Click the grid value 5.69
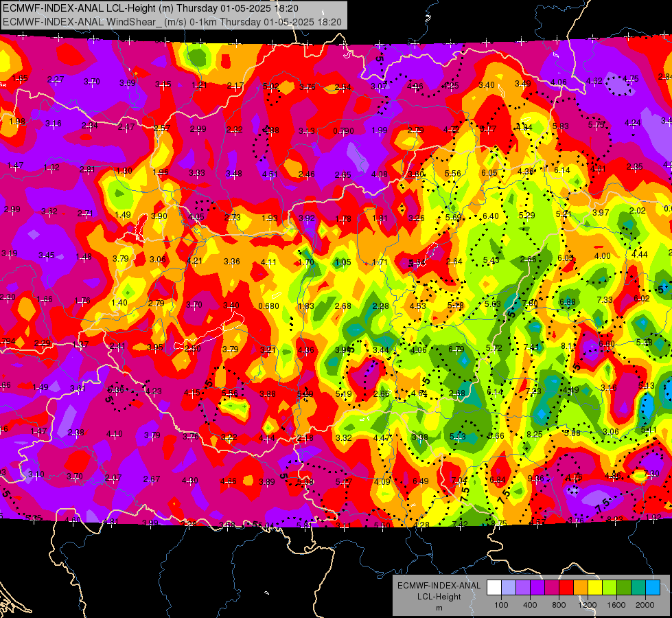The height and width of the screenshot is (618, 672). coord(454,218)
